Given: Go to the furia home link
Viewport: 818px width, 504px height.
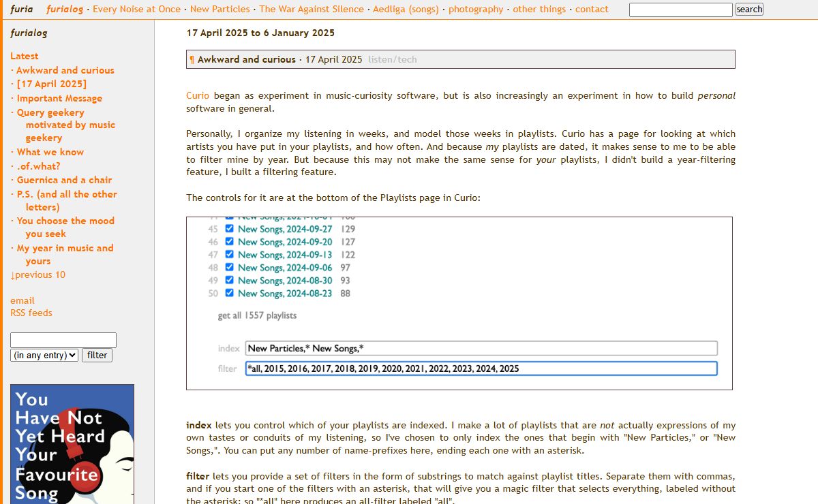Looking at the screenshot, I should click(x=22, y=10).
